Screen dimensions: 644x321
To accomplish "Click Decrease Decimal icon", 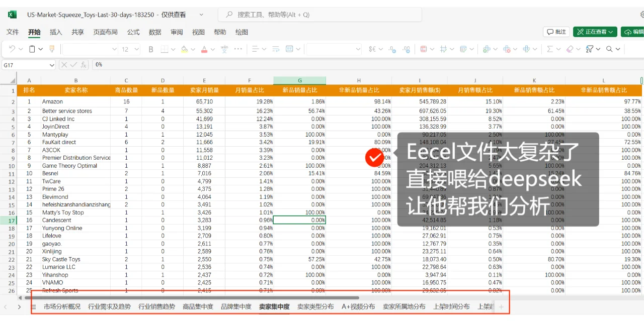I will click(392, 49).
